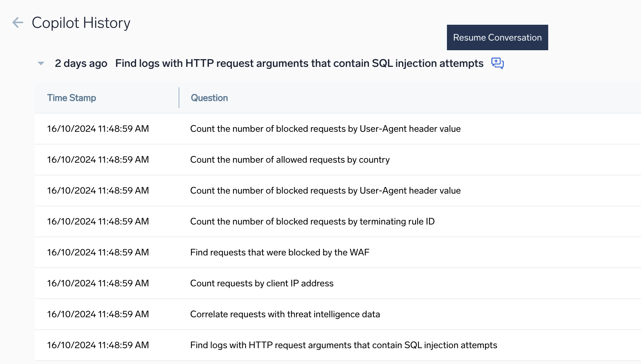
Task: Click the chat icon next to the conversation title
Action: (497, 63)
